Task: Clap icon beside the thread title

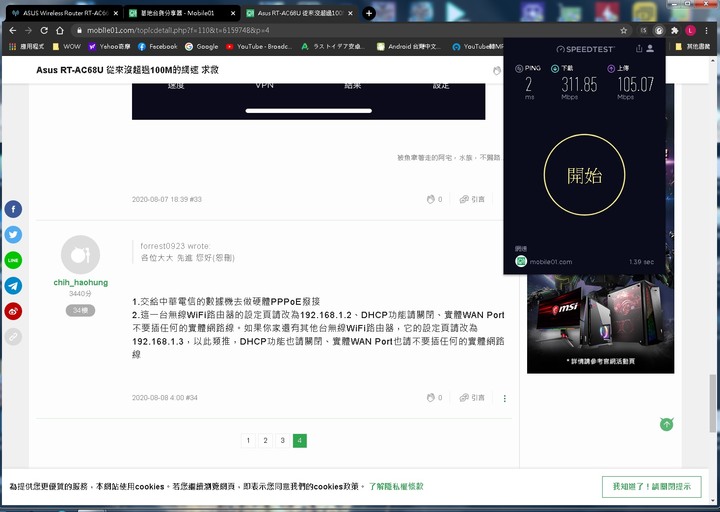Action: click(x=497, y=70)
